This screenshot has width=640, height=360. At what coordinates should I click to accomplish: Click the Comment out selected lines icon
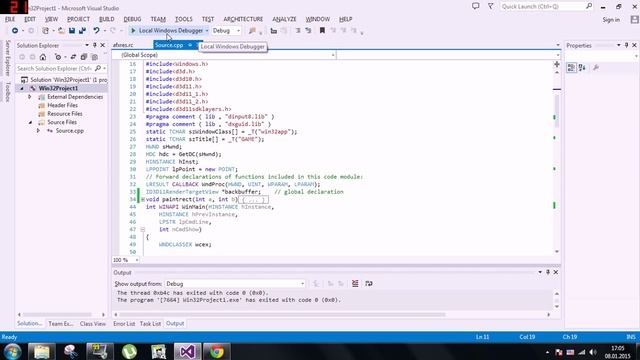[x=298, y=31]
